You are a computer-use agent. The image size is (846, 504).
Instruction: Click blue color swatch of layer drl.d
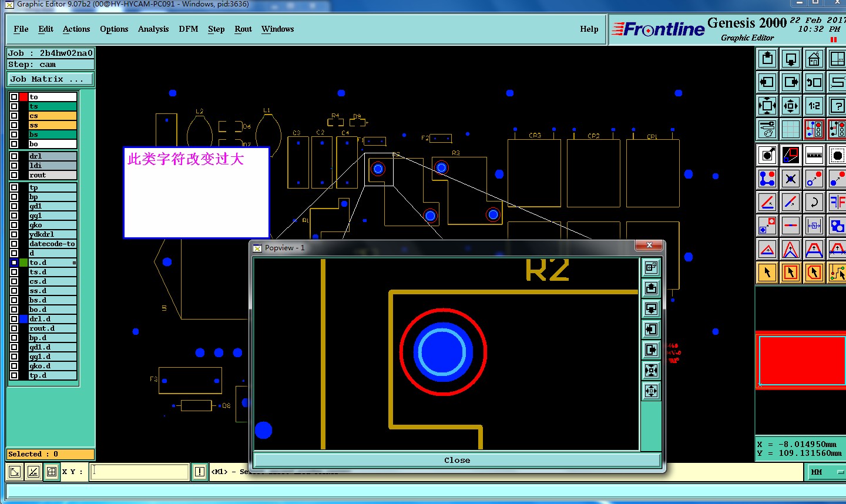click(23, 319)
